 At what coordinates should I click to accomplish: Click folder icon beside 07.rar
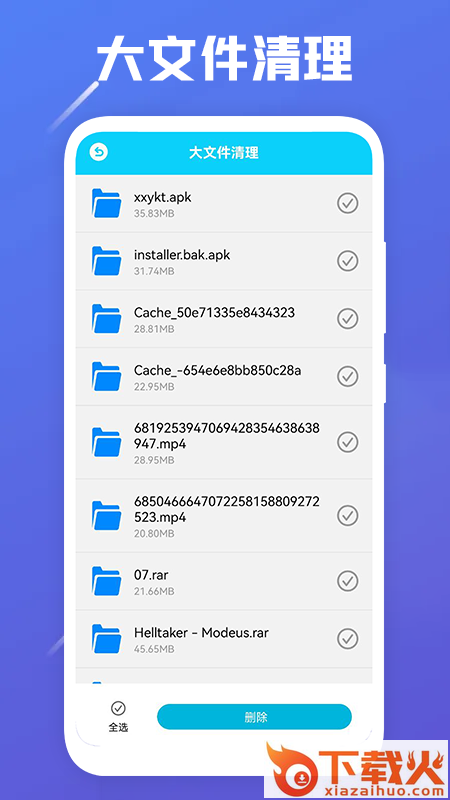click(107, 581)
